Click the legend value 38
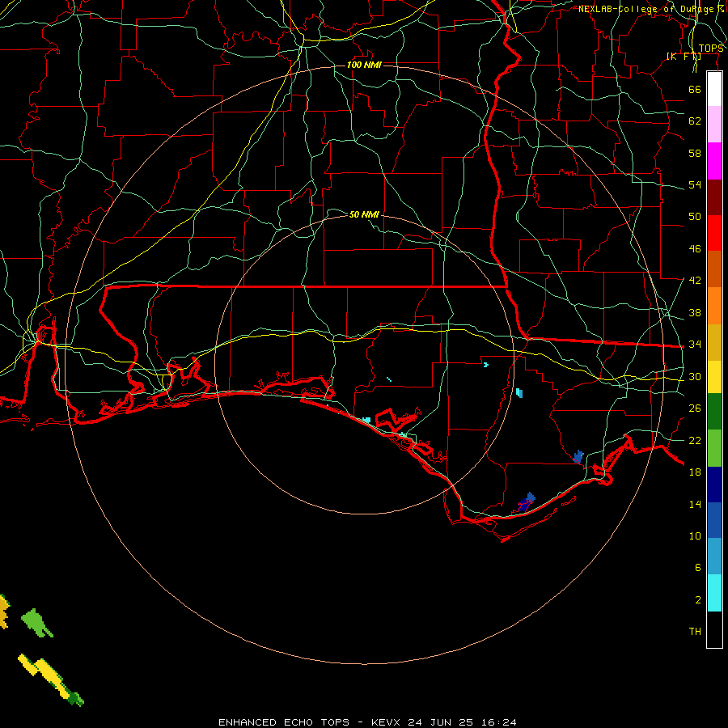 [695, 312]
